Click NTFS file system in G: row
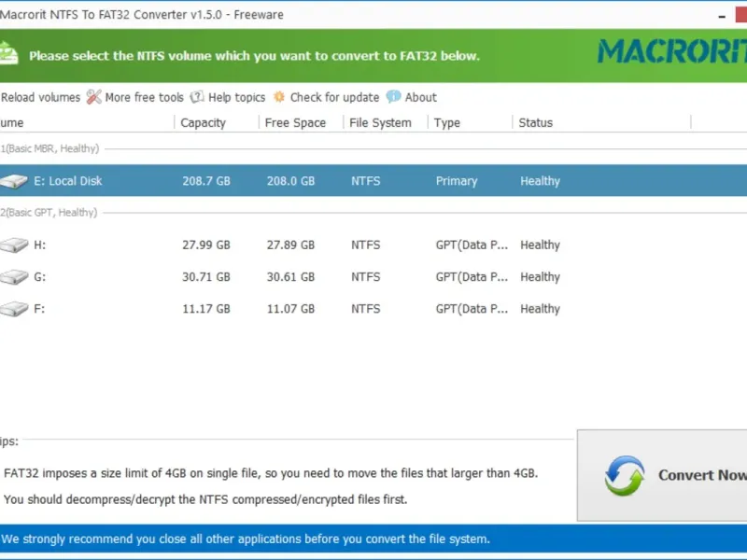The height and width of the screenshot is (560, 747). point(365,277)
